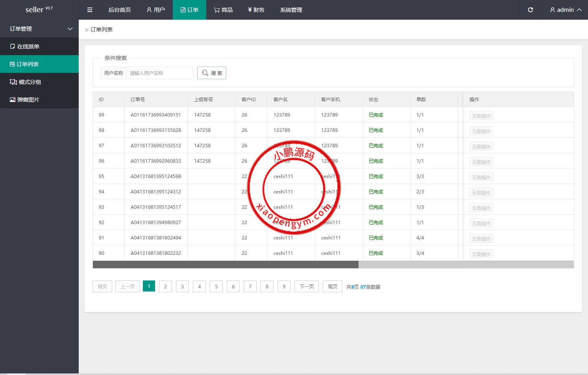Open the 财务 top menu
The image size is (588, 375).
pos(256,10)
